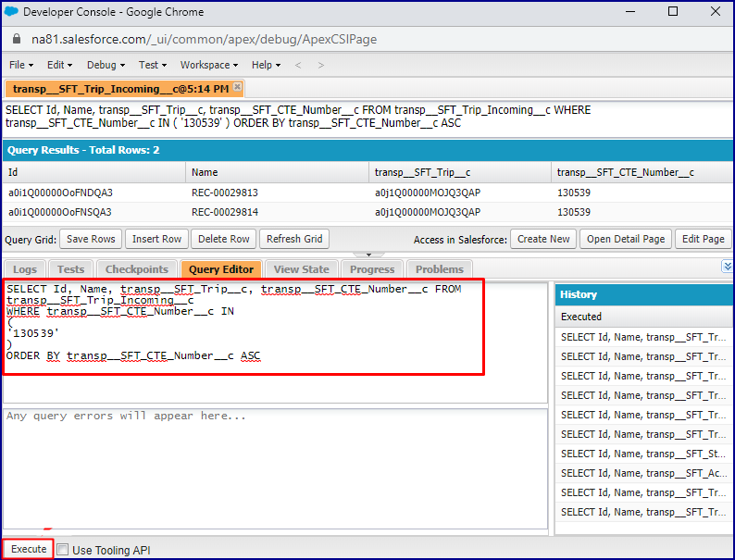
Task: Open the File menu
Action: (21, 65)
